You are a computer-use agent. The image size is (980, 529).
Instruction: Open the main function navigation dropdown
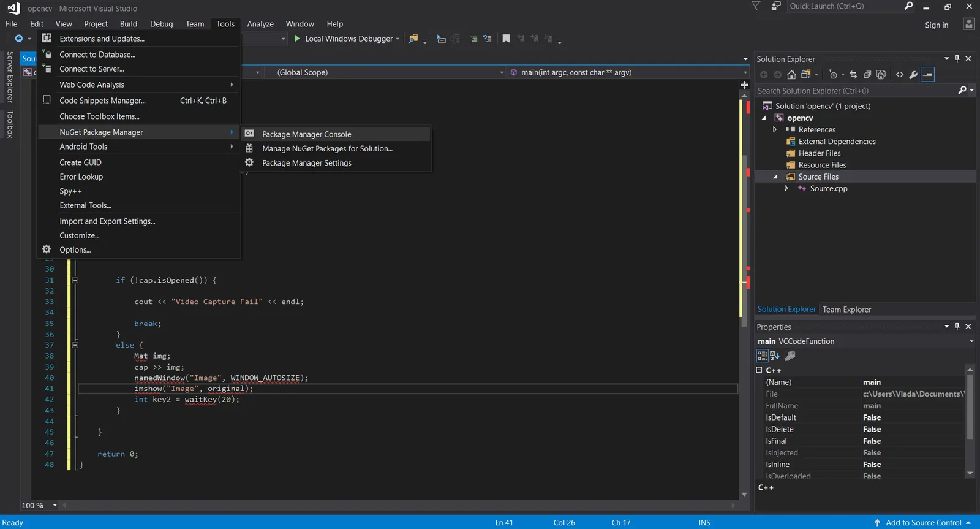(x=745, y=72)
